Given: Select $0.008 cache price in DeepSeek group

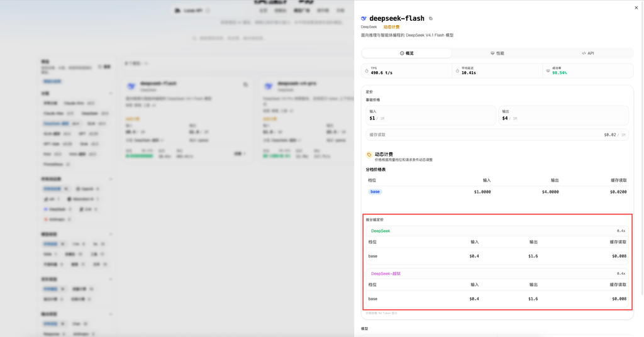Looking at the screenshot, I should [619, 256].
